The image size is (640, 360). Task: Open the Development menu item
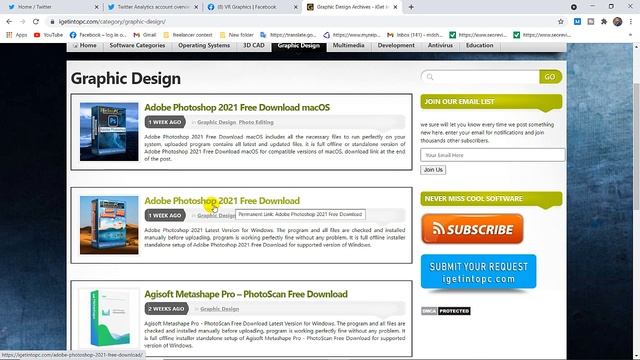[396, 45]
